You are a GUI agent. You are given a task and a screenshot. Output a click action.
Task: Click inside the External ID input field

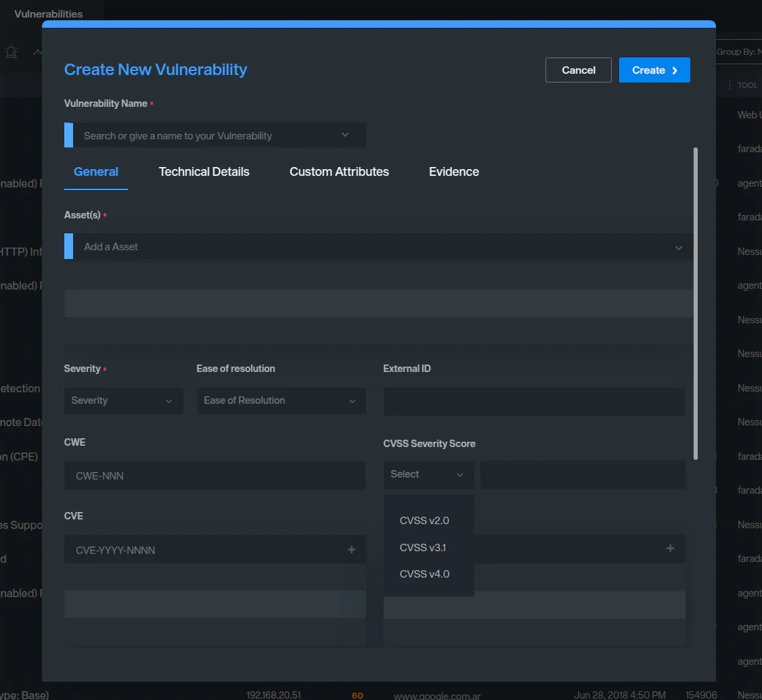534,402
